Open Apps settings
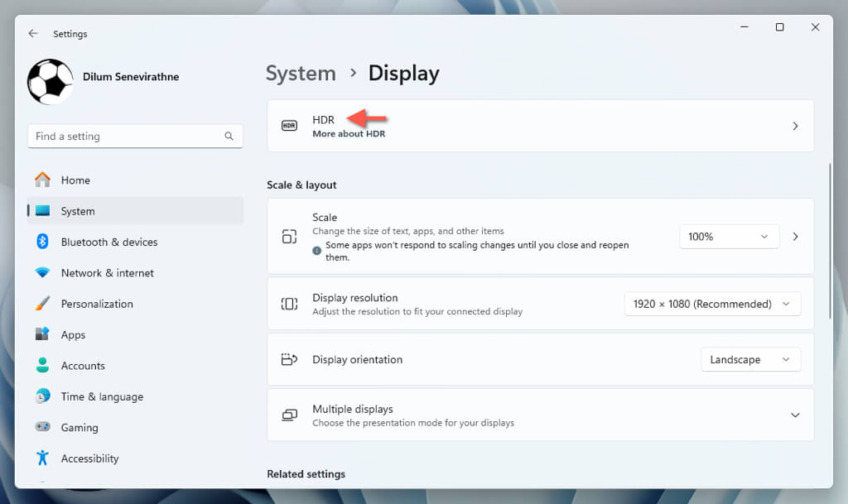 click(x=135, y=334)
